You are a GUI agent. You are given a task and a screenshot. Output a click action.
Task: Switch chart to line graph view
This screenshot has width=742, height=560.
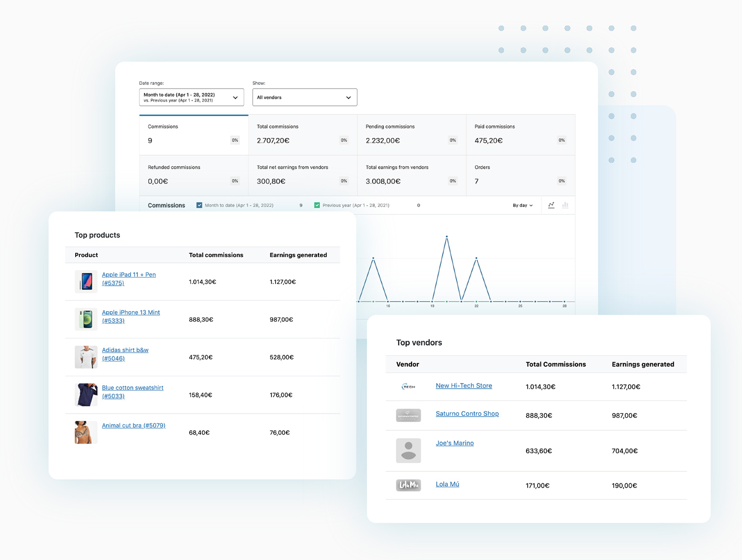[x=551, y=205]
